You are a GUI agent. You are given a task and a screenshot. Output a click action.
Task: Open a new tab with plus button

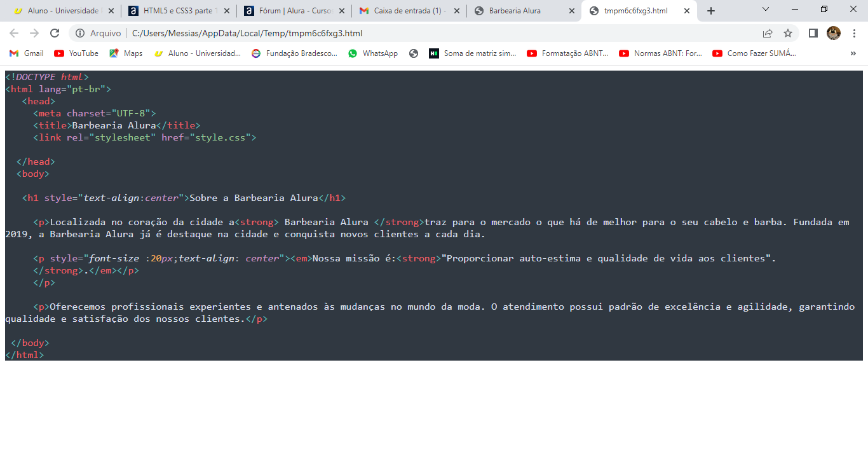click(711, 11)
